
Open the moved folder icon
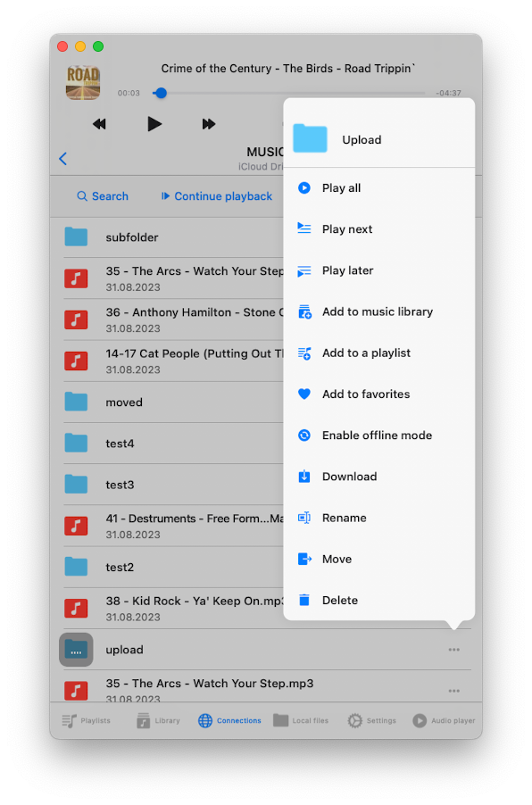(x=76, y=402)
